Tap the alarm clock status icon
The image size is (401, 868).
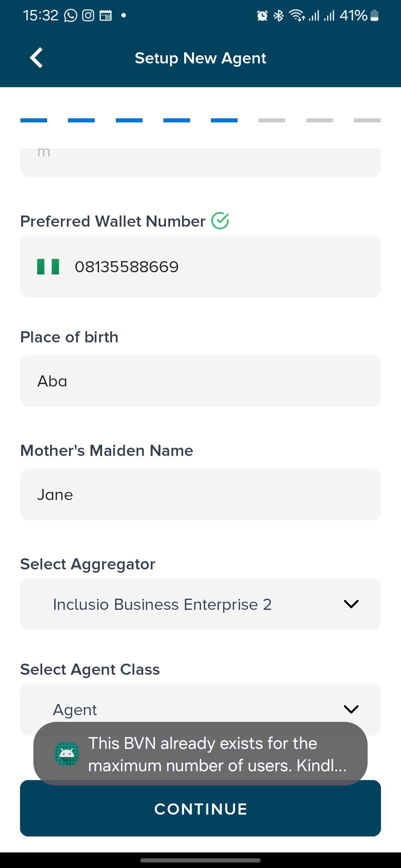tap(262, 16)
